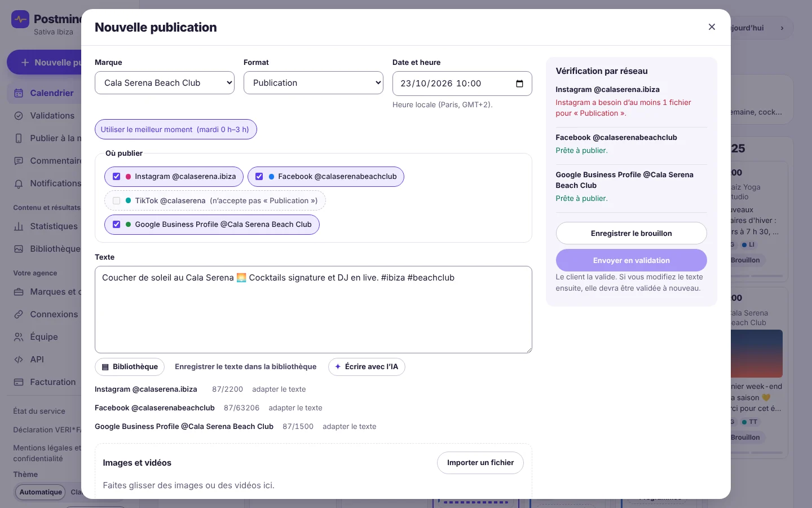Screen dimensions: 812x508
Task: Open the date picker calendar icon
Action: click(519, 84)
